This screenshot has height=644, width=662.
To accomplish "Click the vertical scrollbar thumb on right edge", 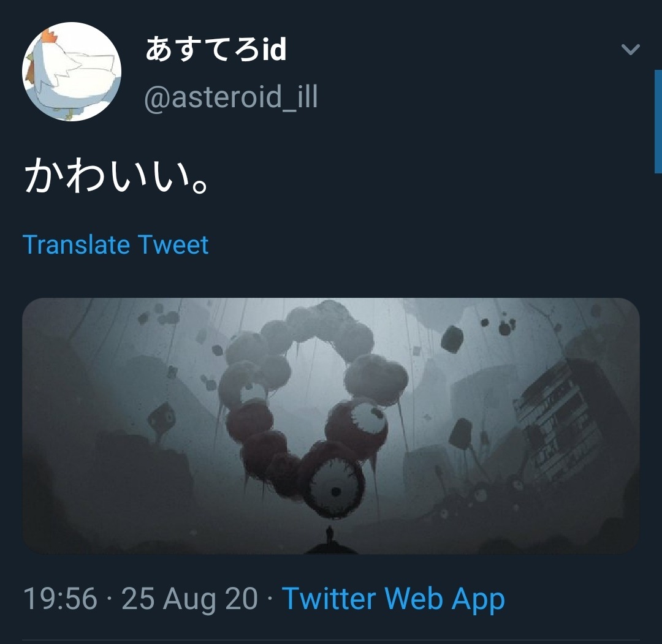I will coord(658,121).
